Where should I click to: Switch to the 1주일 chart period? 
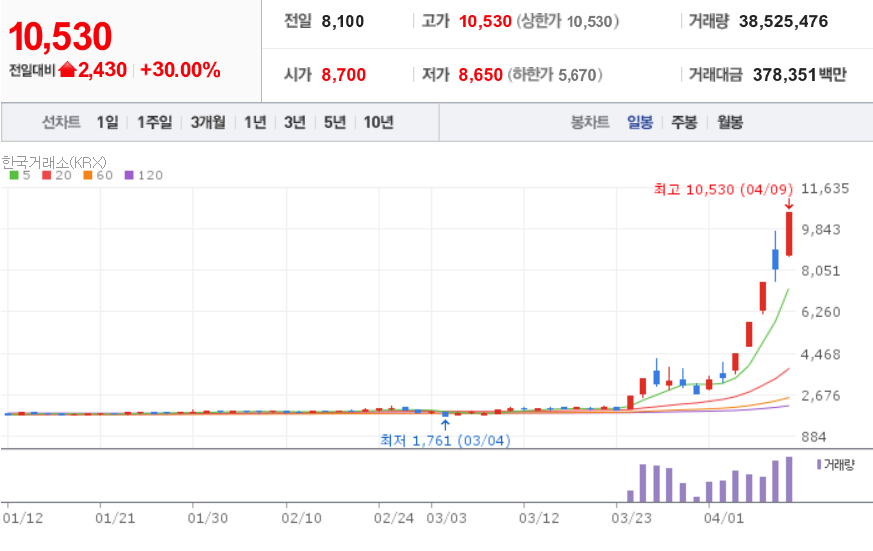click(155, 122)
